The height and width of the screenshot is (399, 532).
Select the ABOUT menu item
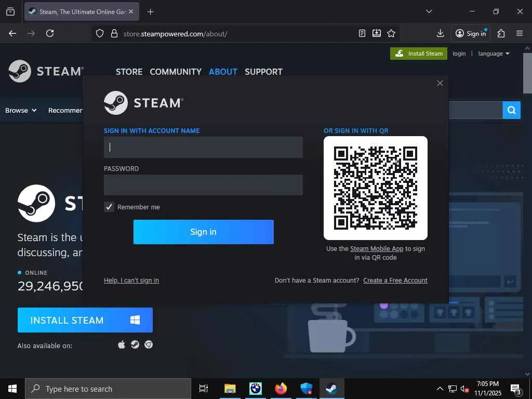pyautogui.click(x=223, y=72)
